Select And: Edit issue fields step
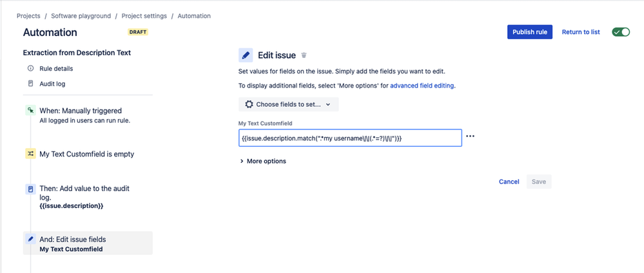This screenshot has width=644, height=273. 88,243
